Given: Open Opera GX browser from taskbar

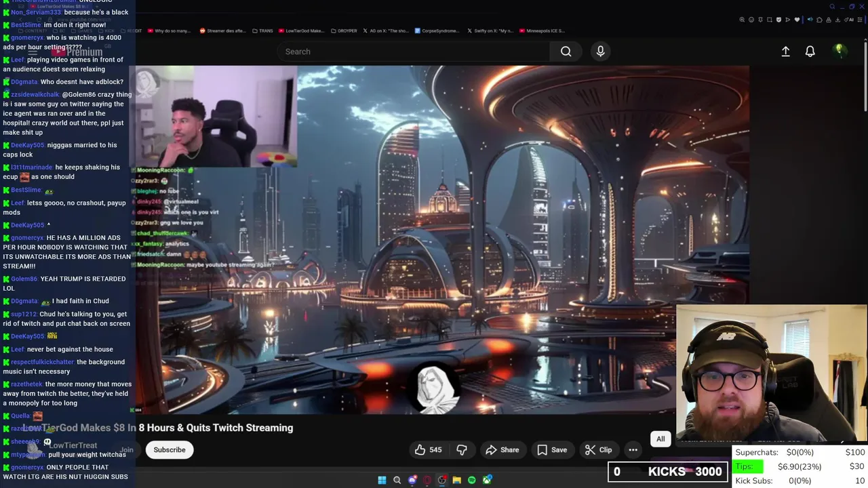Looking at the screenshot, I should tap(427, 480).
